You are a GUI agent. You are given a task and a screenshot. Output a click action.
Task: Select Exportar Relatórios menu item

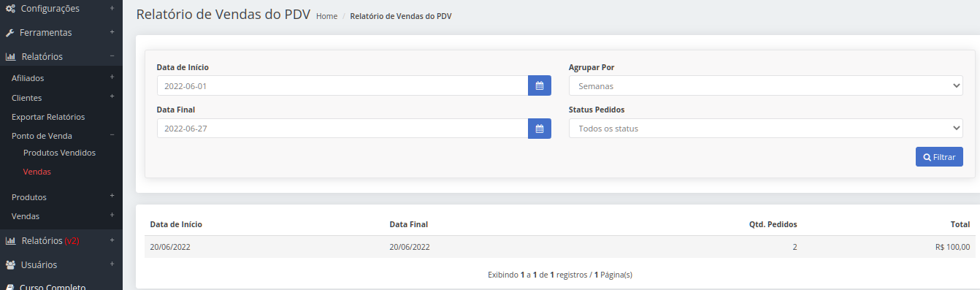(48, 117)
